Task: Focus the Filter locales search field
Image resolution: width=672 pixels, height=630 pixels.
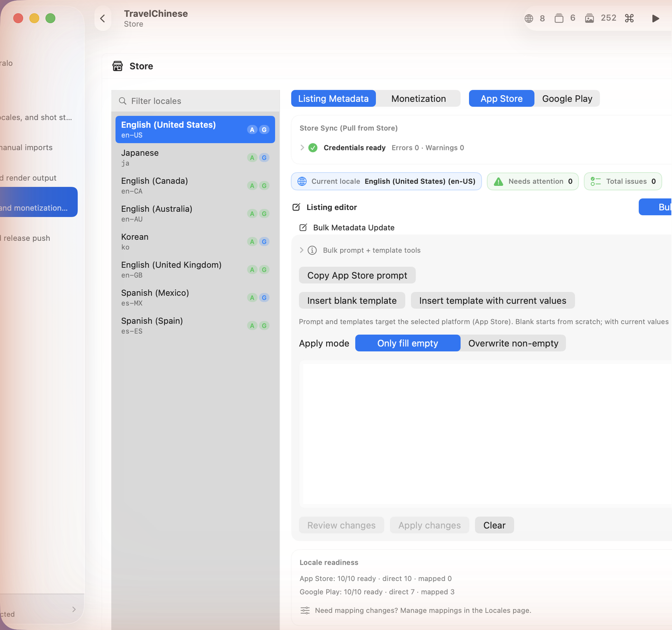Action: click(196, 101)
